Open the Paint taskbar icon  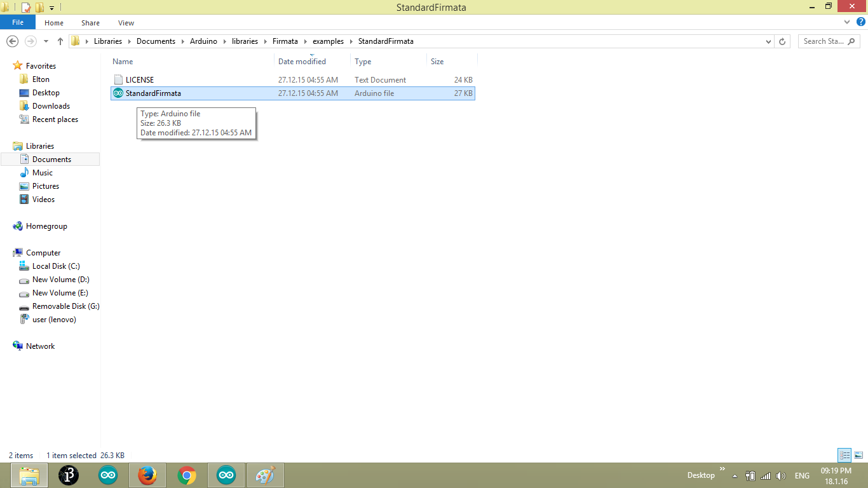(x=266, y=475)
